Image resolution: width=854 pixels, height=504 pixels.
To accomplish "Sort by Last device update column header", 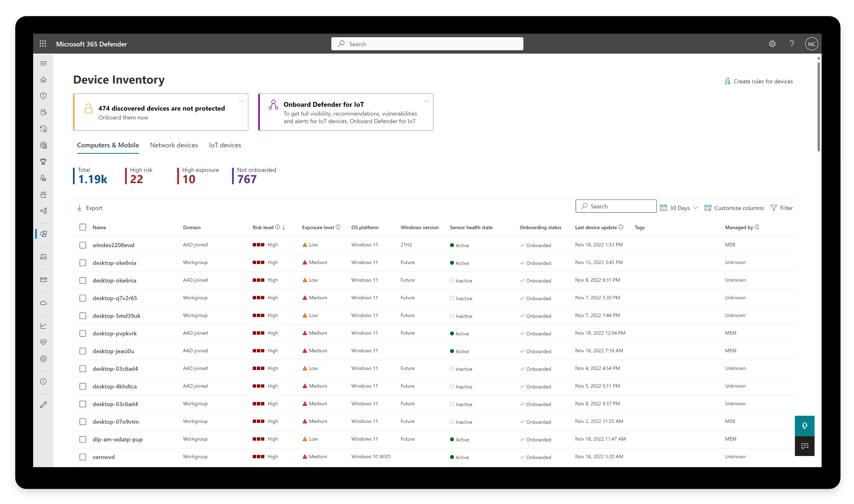I will tap(596, 227).
